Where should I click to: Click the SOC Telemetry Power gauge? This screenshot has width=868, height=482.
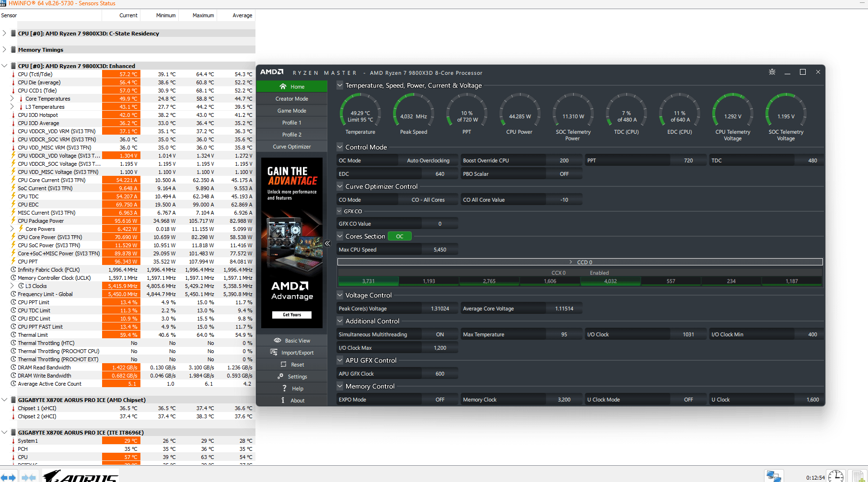pyautogui.click(x=573, y=116)
